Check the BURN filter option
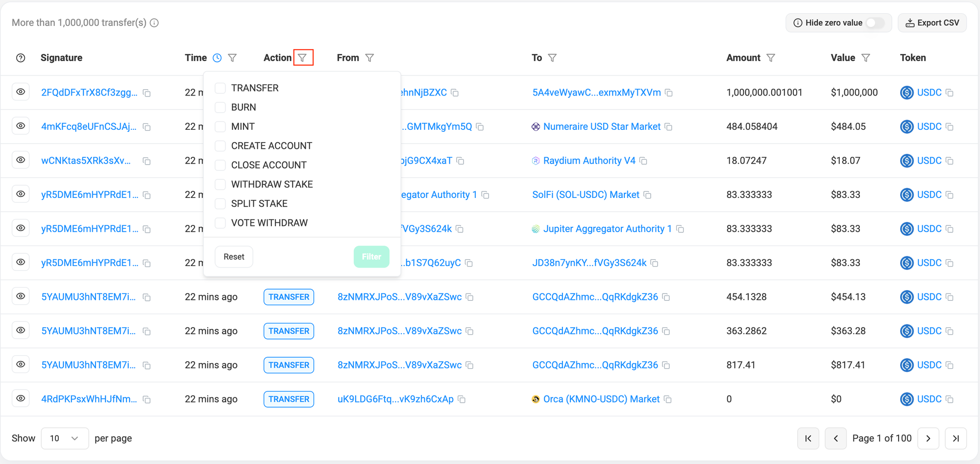The image size is (980, 464). tap(220, 107)
